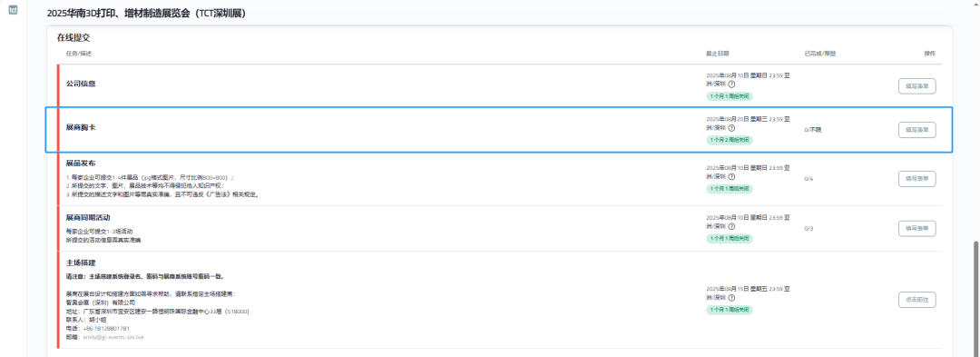Click the timezone help icon for 展品发布
This screenshot has height=357, width=980.
731,176
